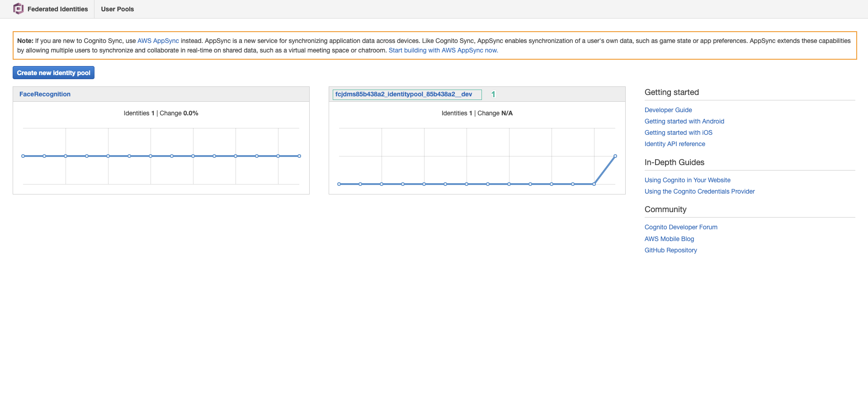Switch to the User Pools tab
This screenshot has height=417, width=868.
pyautogui.click(x=117, y=9)
